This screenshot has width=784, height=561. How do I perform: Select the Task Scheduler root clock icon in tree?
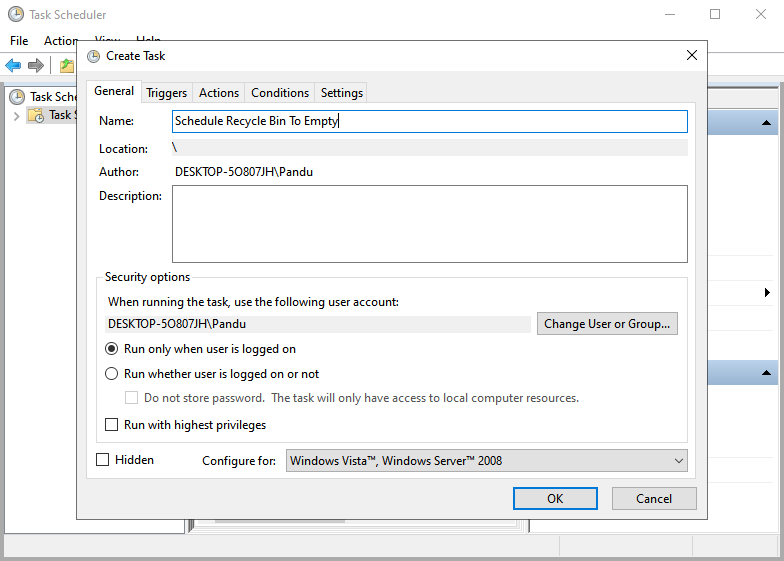[17, 97]
